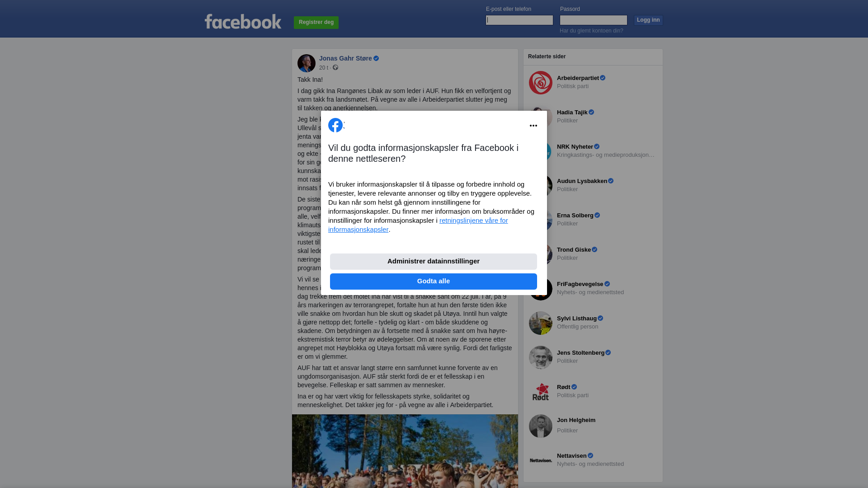Open Sylvi Listhaug's profile thumbnail
The height and width of the screenshot is (488, 868).
click(541, 323)
